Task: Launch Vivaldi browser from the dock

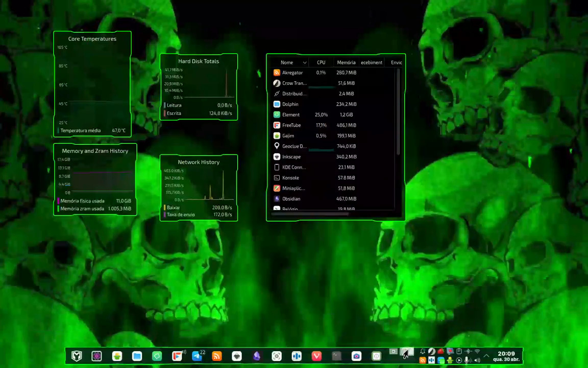Action: pos(316,356)
